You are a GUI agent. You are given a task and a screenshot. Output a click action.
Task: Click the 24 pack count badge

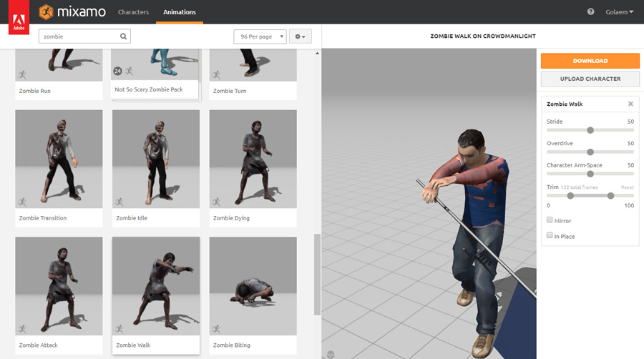tap(117, 71)
